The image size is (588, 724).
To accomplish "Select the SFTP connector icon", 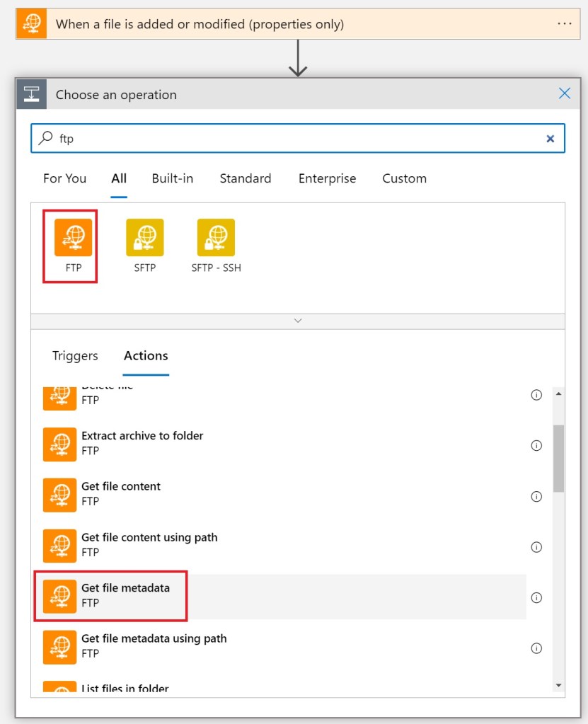I will tap(144, 238).
